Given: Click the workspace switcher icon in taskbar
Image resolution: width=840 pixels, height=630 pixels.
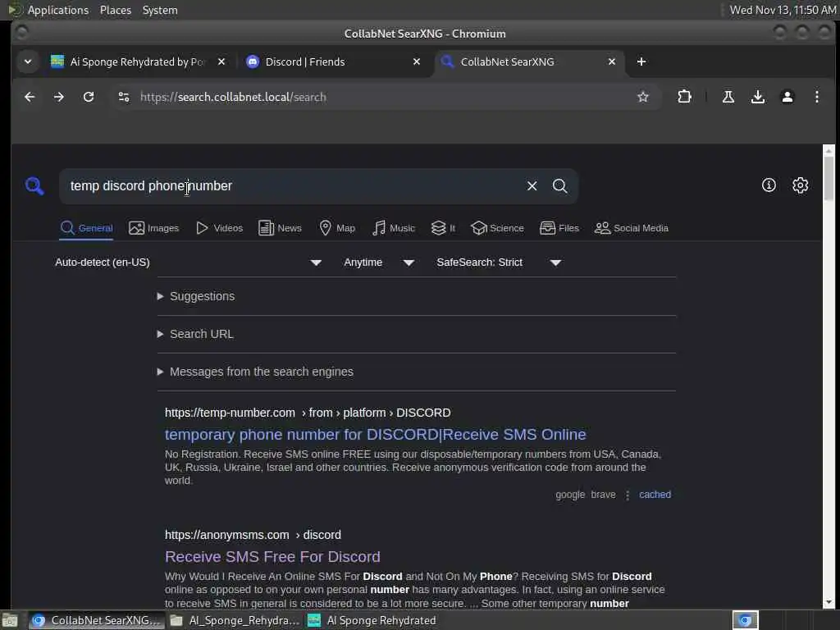Looking at the screenshot, I should [x=745, y=620].
